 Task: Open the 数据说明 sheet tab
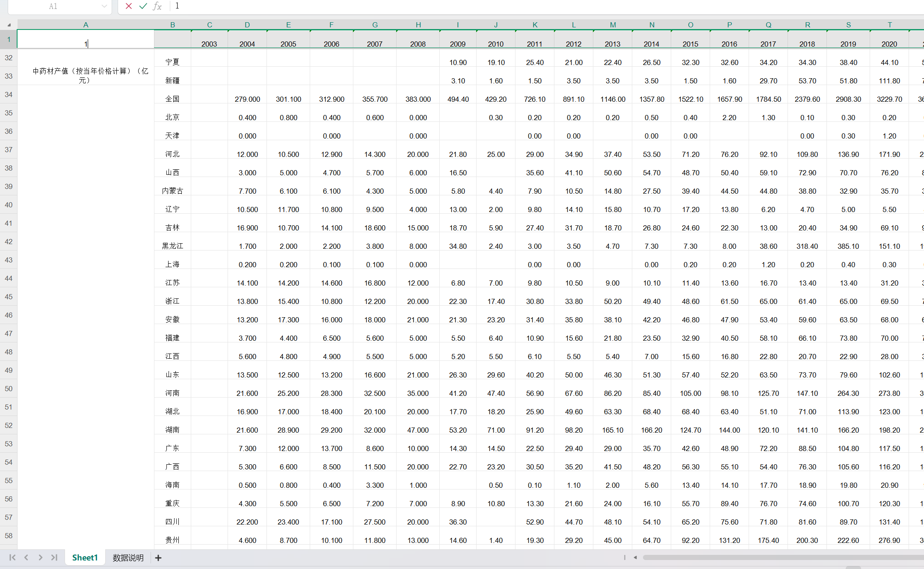[128, 558]
